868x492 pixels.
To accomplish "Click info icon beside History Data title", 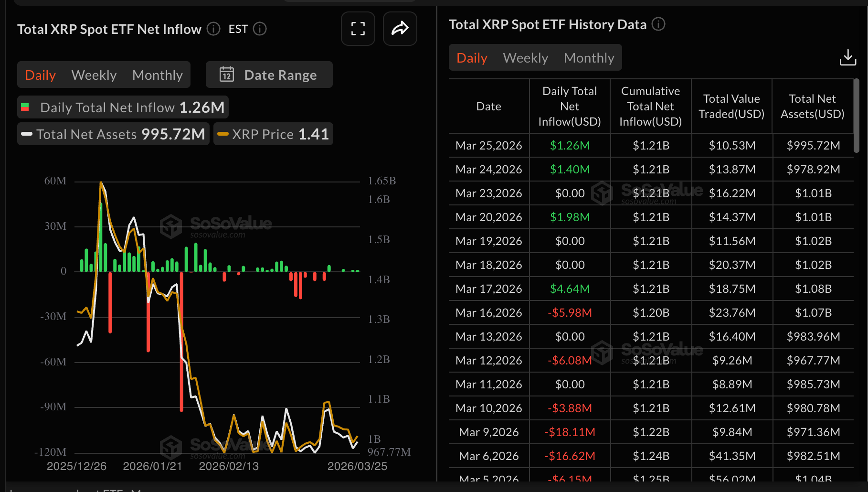I will (658, 24).
